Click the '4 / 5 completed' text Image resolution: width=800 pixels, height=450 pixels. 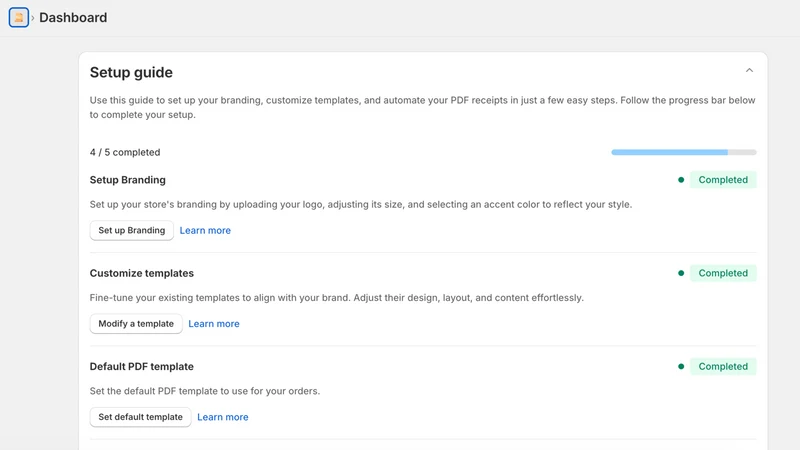click(x=125, y=152)
